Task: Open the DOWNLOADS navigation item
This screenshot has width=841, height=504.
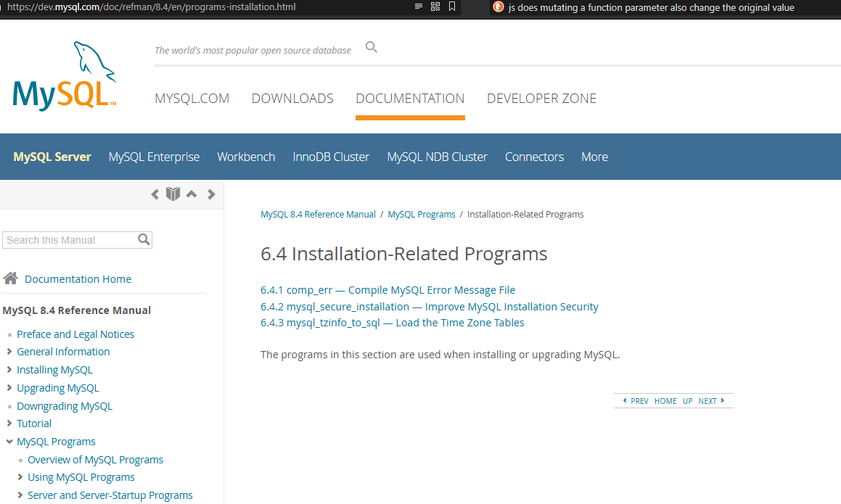Action: tap(292, 98)
